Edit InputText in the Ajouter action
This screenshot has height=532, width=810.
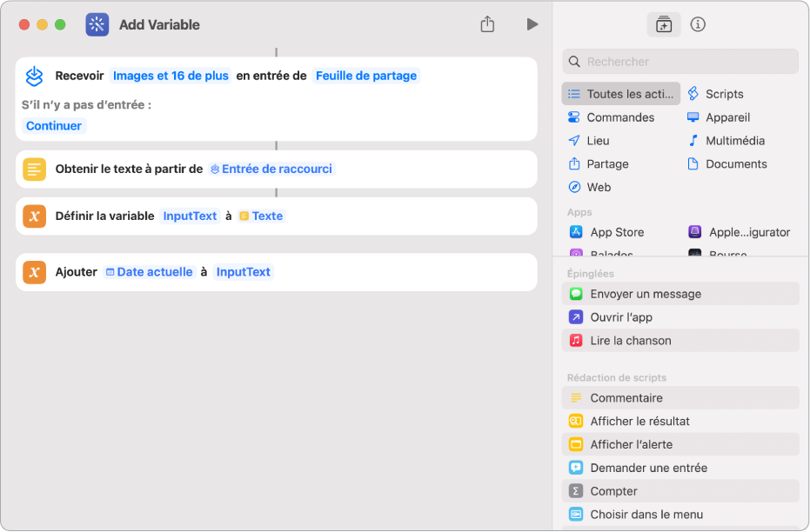[x=244, y=272]
